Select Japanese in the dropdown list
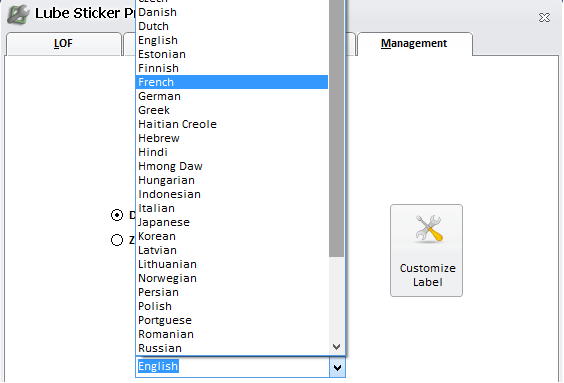The image size is (564, 383). [x=232, y=222]
